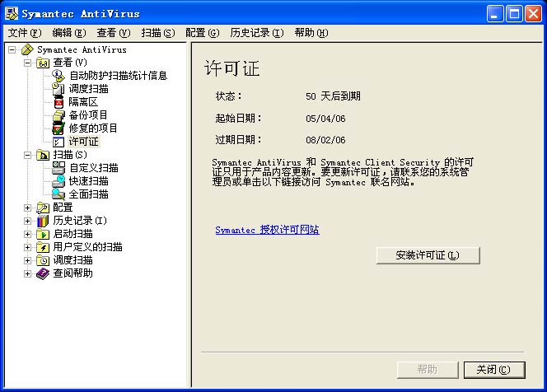Select the 备份项目 tree label
The height and width of the screenshot is (392, 547).
coord(88,115)
